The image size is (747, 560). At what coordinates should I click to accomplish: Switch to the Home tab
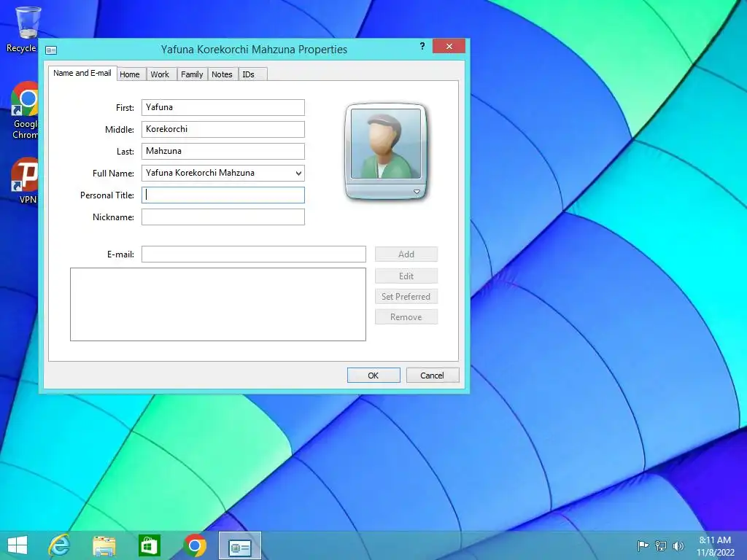130,74
